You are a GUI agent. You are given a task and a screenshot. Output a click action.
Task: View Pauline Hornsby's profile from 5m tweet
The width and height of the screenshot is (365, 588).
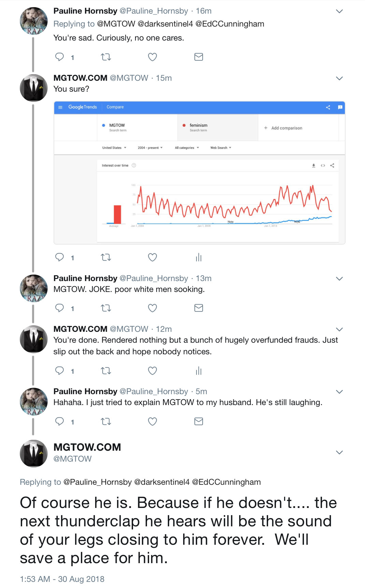click(85, 391)
